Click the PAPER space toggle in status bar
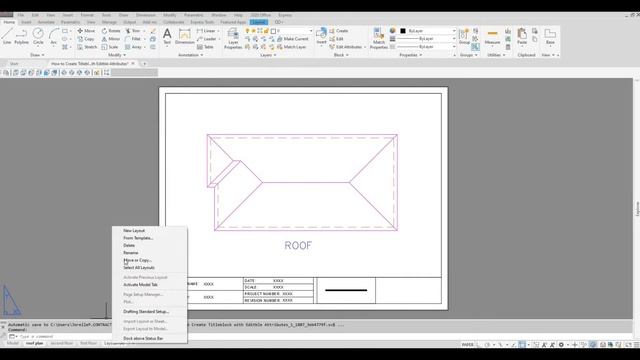640x360 pixels. click(x=467, y=345)
